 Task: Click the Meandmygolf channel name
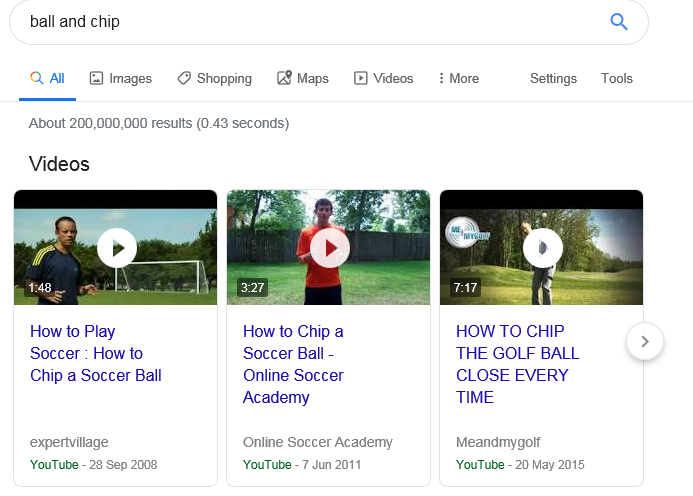[498, 442]
